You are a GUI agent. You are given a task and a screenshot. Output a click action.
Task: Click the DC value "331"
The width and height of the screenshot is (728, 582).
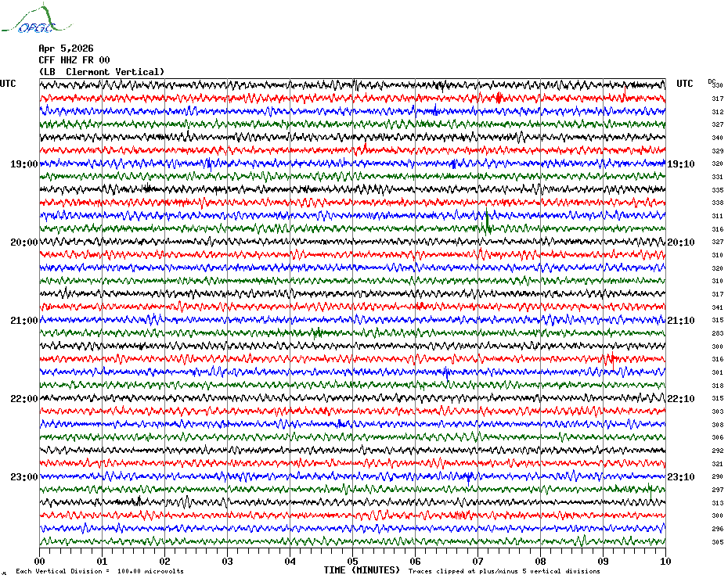(x=718, y=178)
